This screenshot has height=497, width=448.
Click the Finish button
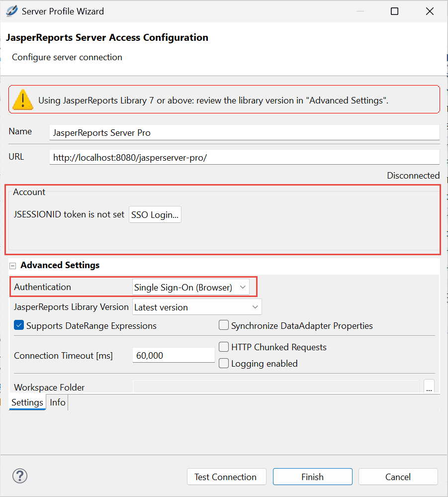[x=313, y=477]
